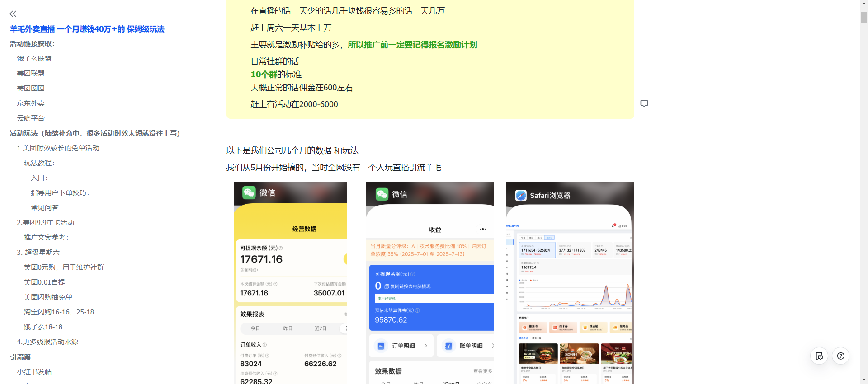Click the comment icon beside the yellow block
This screenshot has width=868, height=384.
tap(644, 103)
